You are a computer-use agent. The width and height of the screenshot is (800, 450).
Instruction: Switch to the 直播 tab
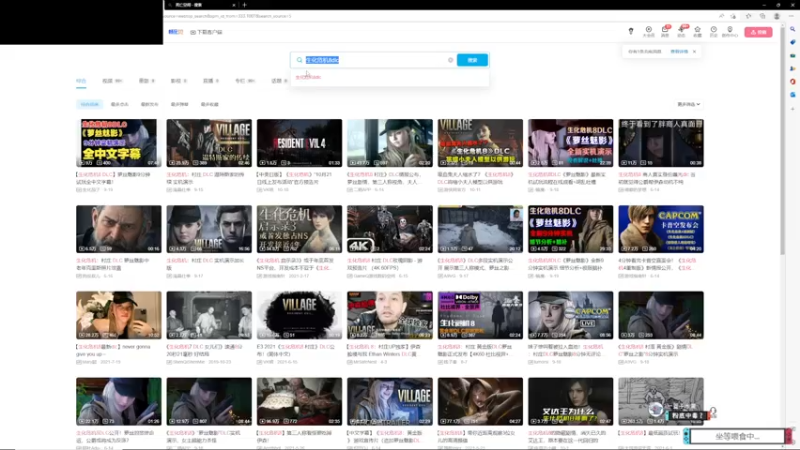coord(211,81)
